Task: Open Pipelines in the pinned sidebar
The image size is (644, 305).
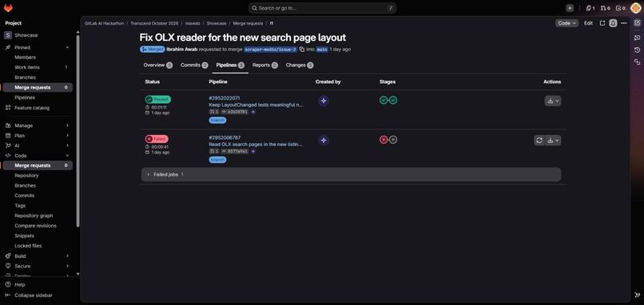Action: 38,97
